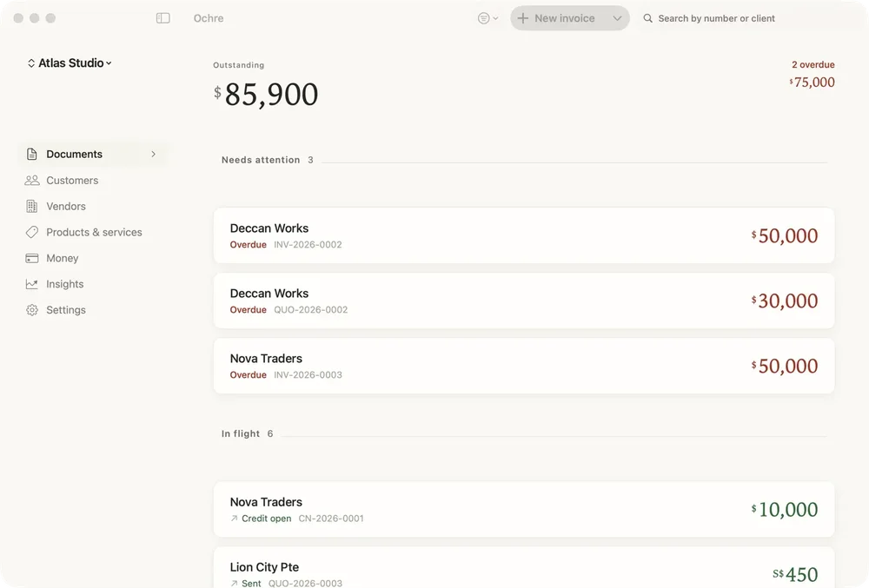Open Nova Traders credit note CN-2026-0001

pos(524,509)
